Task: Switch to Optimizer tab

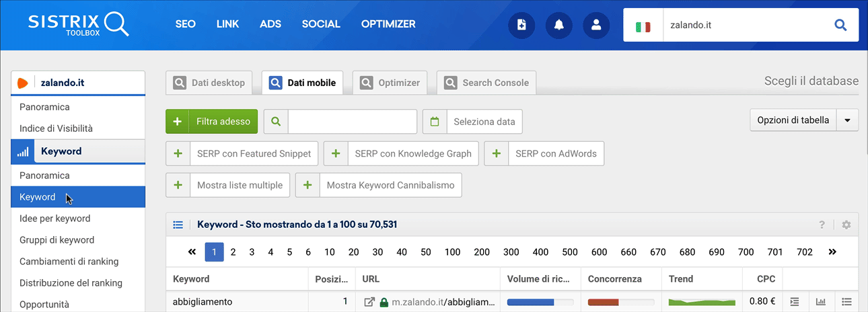Action: [390, 83]
